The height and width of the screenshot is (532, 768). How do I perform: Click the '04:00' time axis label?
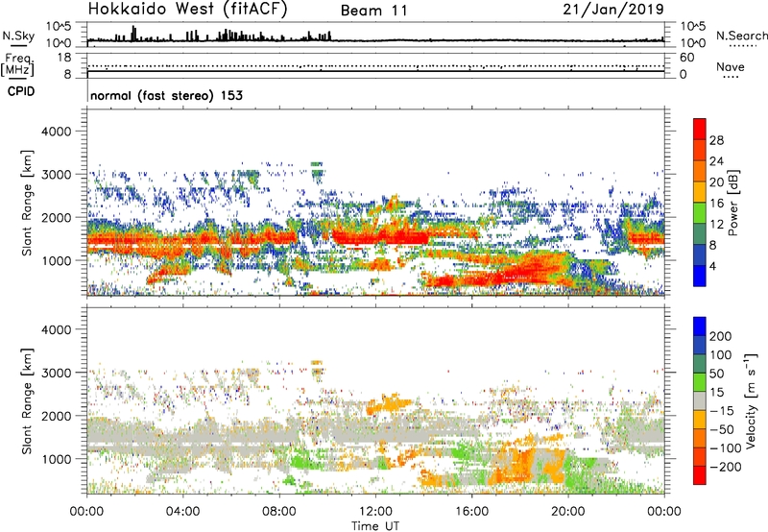(x=183, y=512)
